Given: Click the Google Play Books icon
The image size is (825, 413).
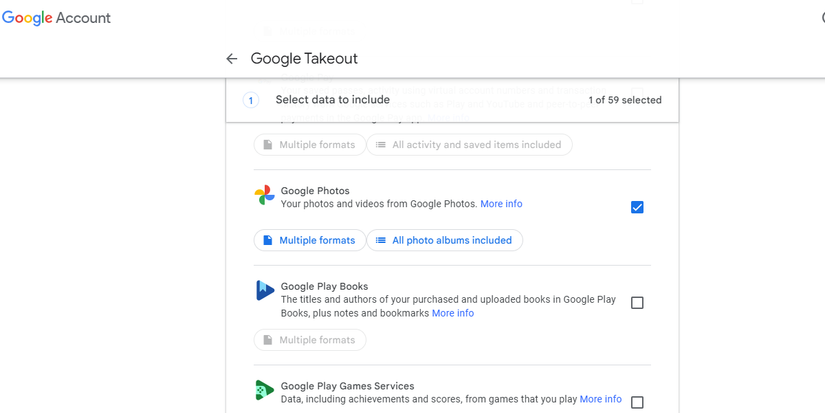Looking at the screenshot, I should point(264,291).
